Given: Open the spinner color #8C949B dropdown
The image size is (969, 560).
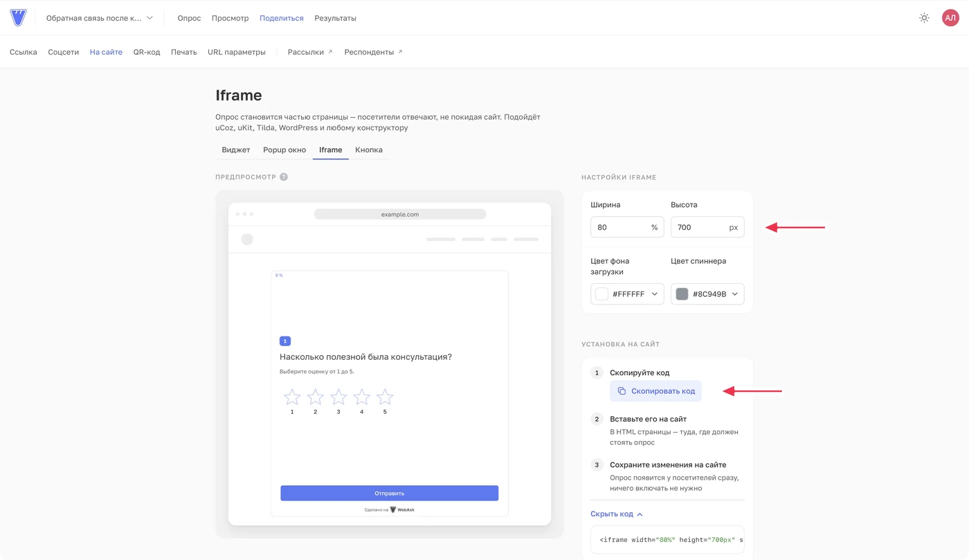Looking at the screenshot, I should [707, 294].
